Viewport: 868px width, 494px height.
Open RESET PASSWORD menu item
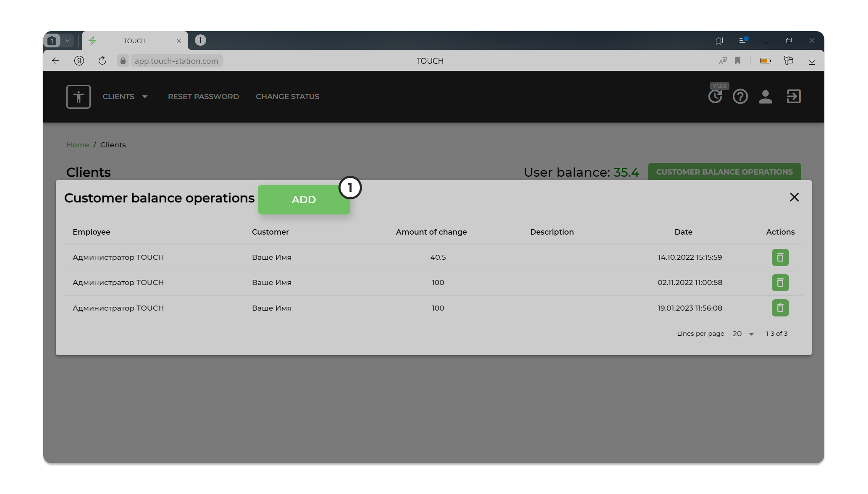[203, 97]
